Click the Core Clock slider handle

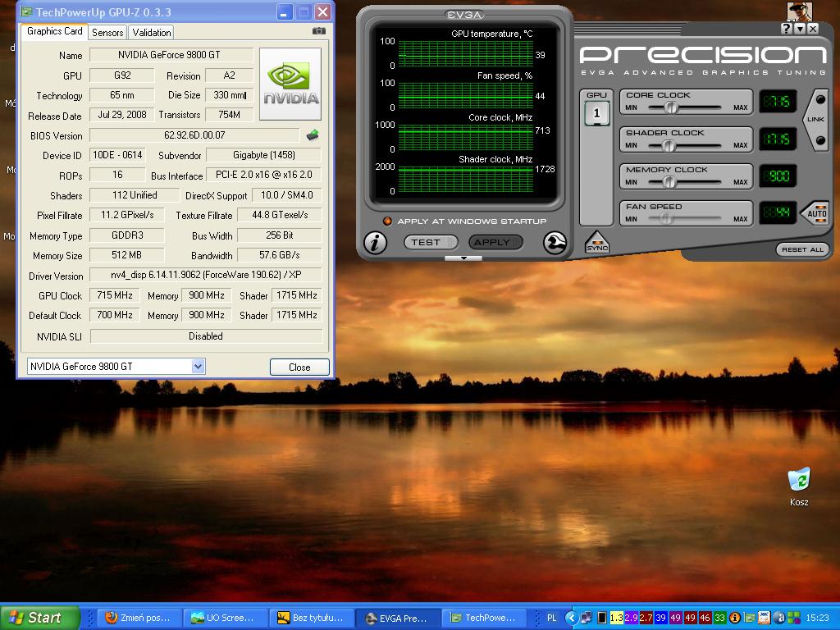[x=671, y=108]
